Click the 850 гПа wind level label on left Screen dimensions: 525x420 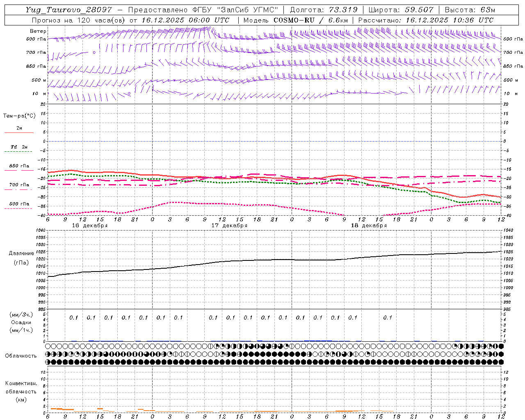click(36, 66)
